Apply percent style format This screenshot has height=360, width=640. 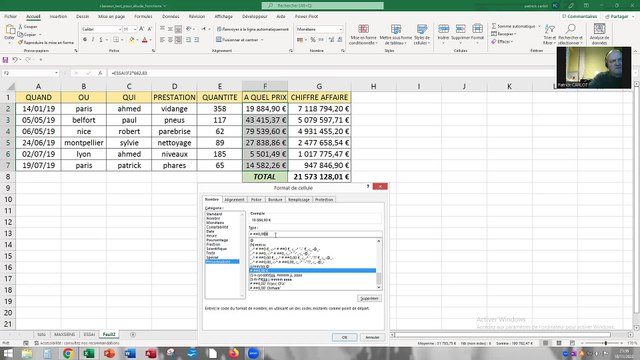313,40
